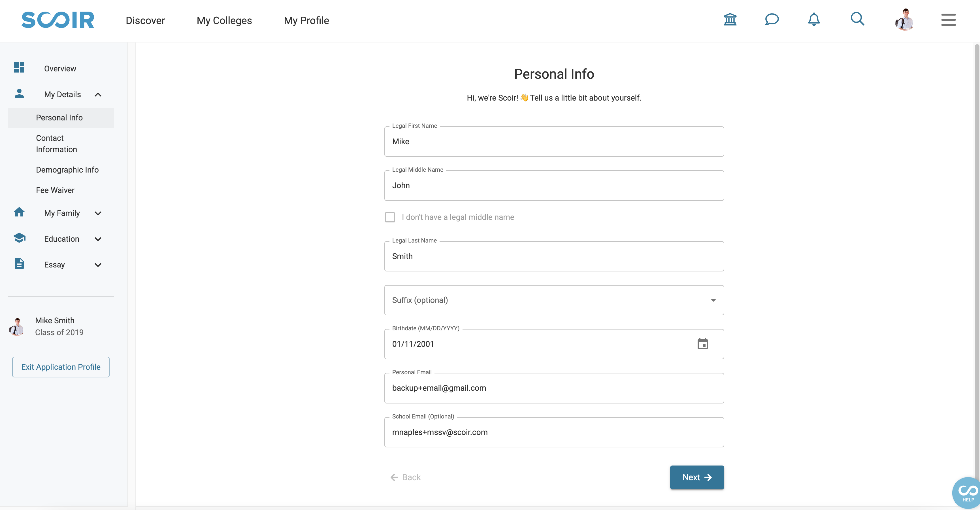Collapse the My Details section chevron
The image size is (980, 510).
point(98,95)
